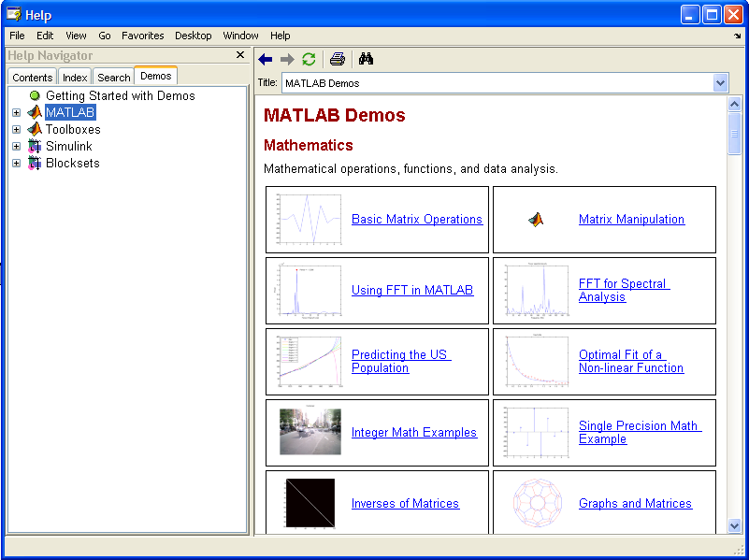Open find in page with binoculars icon
The width and height of the screenshot is (749, 560).
(366, 59)
